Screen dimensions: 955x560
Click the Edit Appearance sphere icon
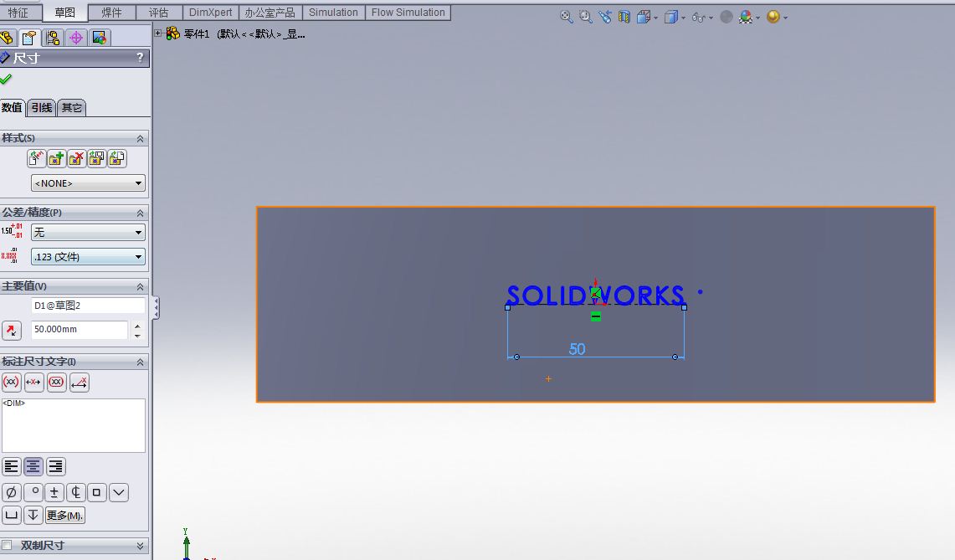pos(727,17)
